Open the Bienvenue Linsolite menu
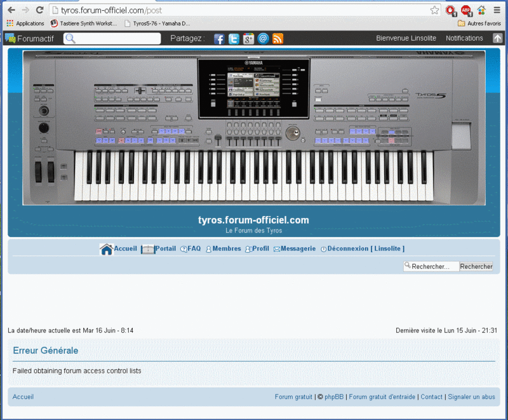The image size is (508, 420). point(406,38)
